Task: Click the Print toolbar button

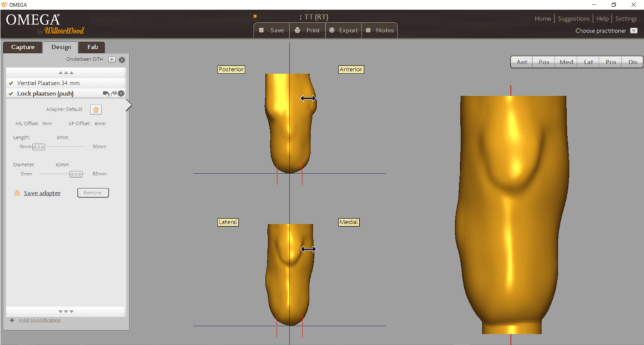Action: tap(307, 30)
